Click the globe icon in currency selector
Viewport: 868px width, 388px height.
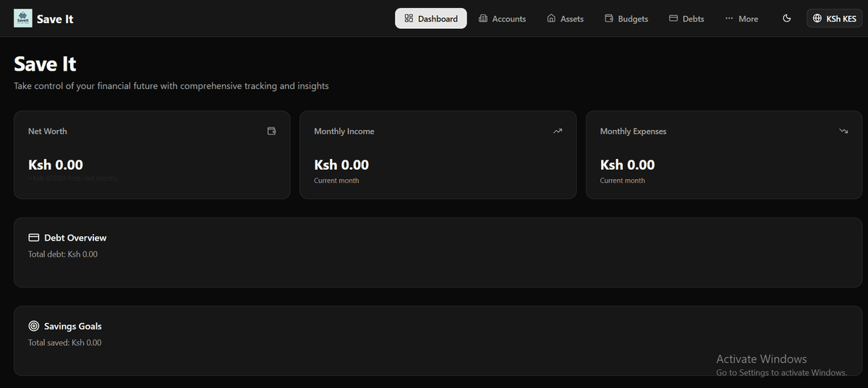point(817,19)
